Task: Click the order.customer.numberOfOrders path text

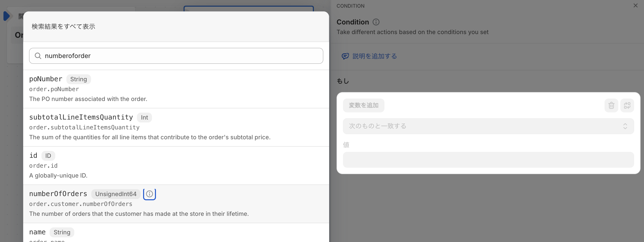Action: pos(81,204)
